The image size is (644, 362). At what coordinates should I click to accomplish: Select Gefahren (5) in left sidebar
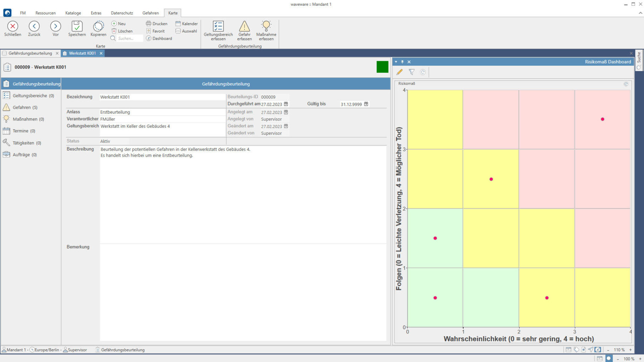pos(25,107)
